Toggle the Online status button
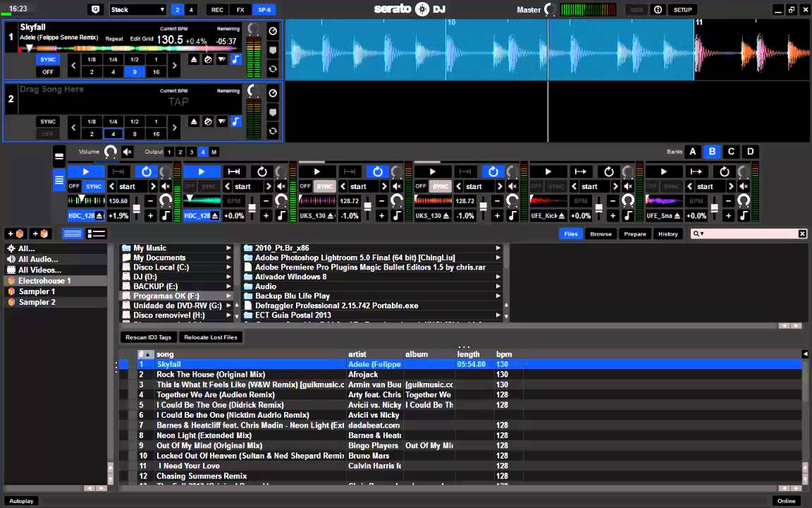The width and height of the screenshot is (812, 508). (x=786, y=501)
